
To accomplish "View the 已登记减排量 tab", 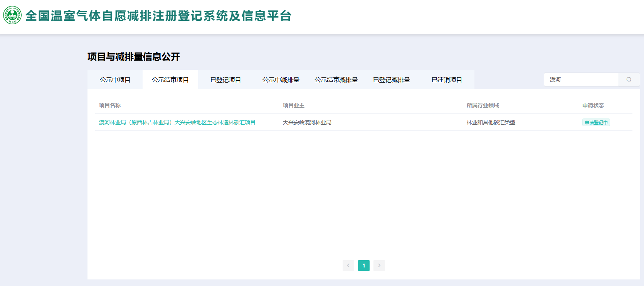I will pos(391,80).
